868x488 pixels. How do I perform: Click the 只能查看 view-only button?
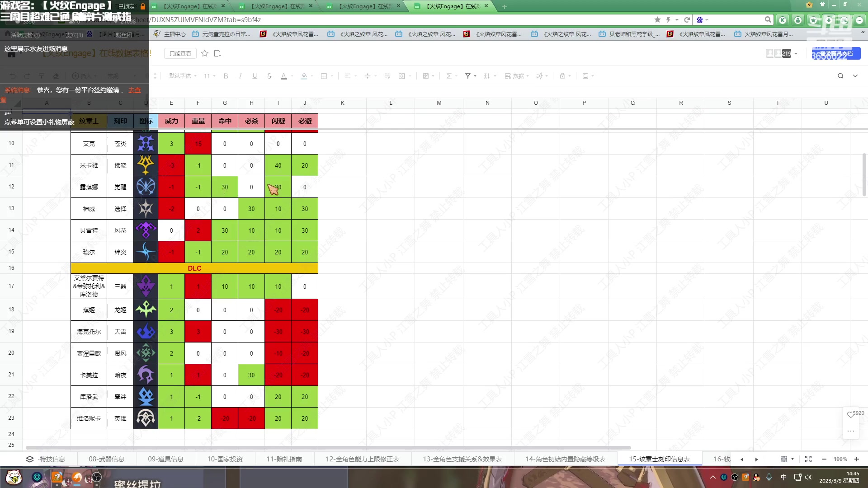pos(180,53)
